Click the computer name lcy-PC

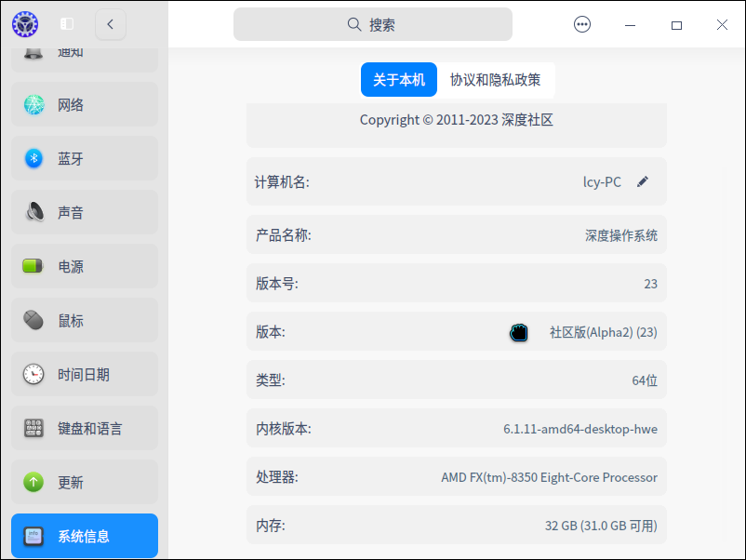click(x=602, y=181)
